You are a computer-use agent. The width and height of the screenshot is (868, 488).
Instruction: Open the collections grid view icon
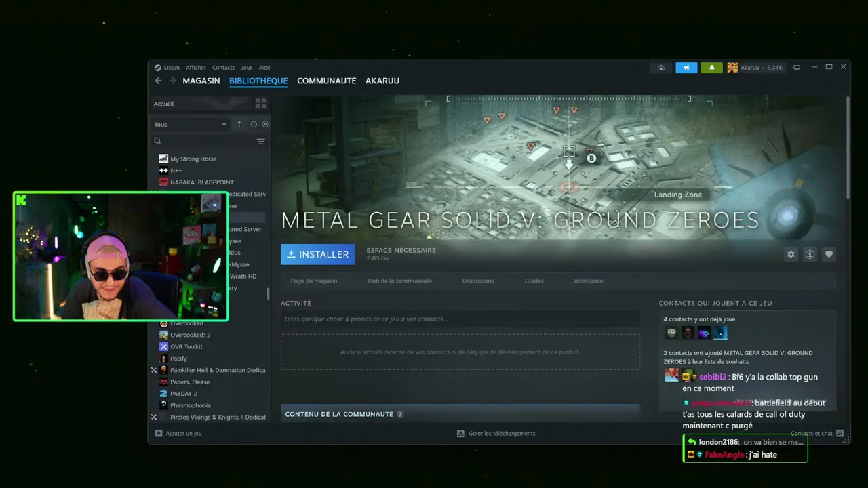click(260, 104)
